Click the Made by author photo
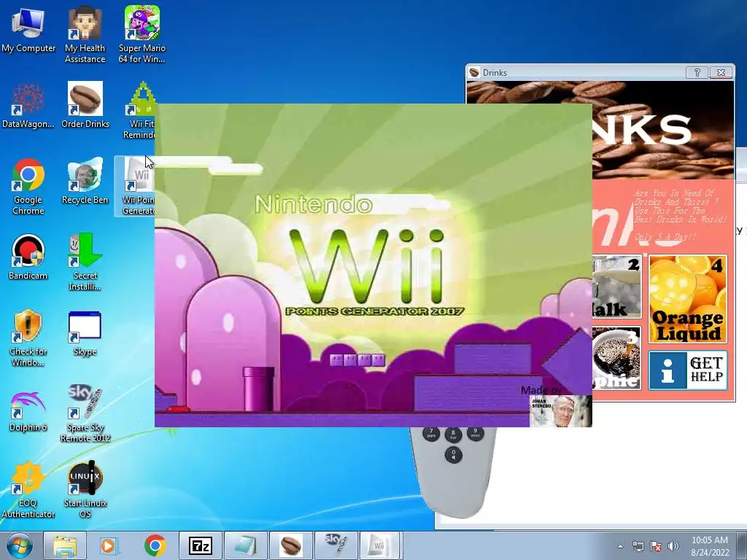 [x=561, y=411]
